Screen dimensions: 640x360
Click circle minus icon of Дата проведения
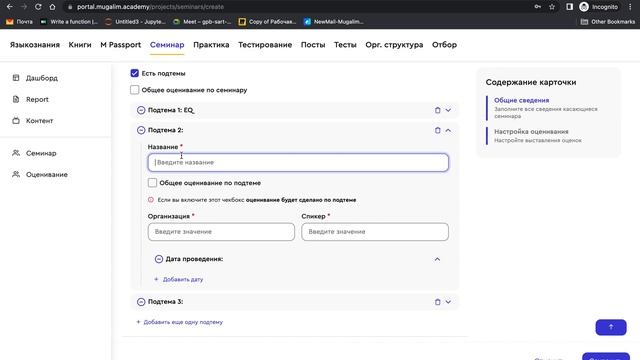(x=159, y=259)
